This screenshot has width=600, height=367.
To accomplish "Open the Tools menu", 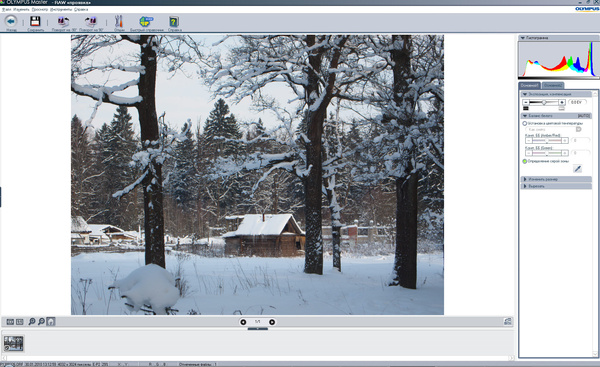I will coord(61,9).
